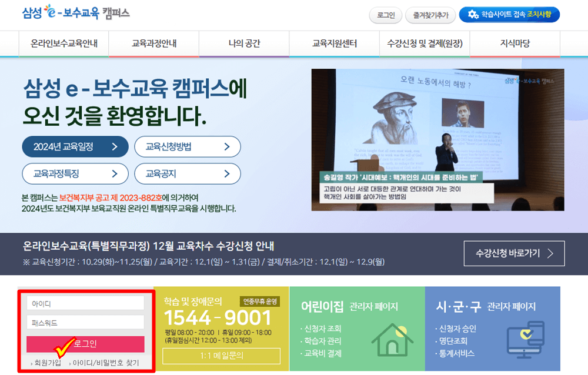588x375 pixels.
Task: Click 수강신청 바로가기 button
Action: pos(514,253)
